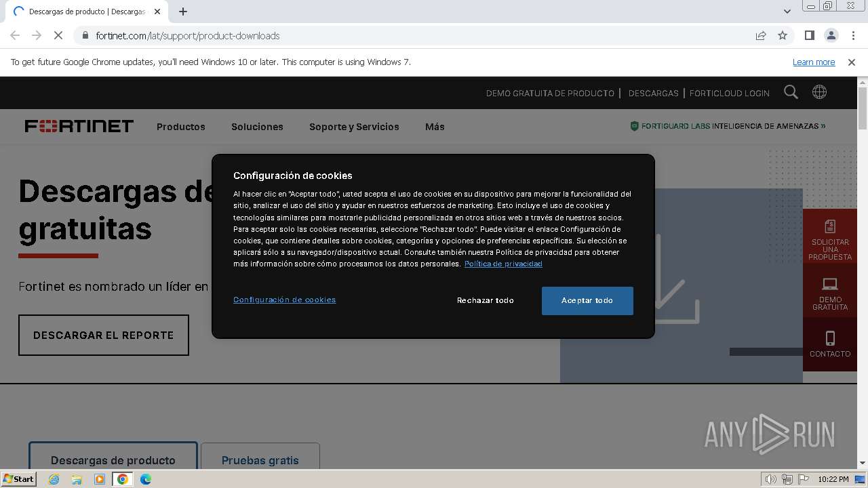Open the Chrome three-dot menu
868x488 pixels.
point(853,35)
